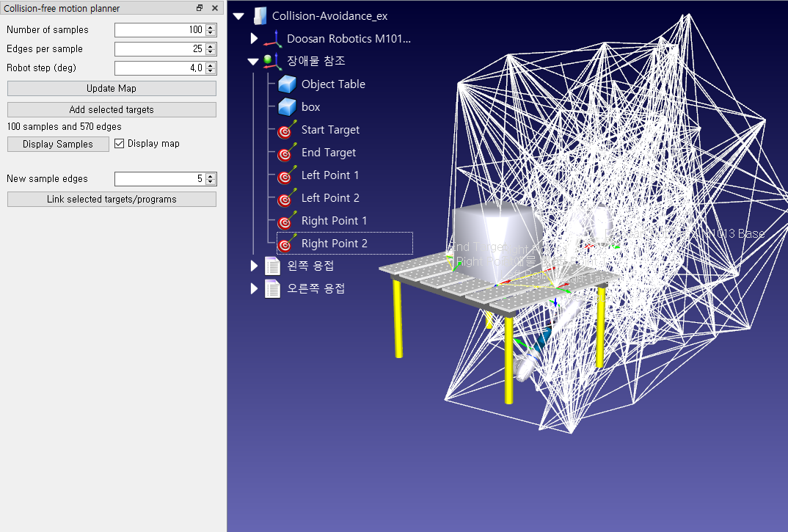Click the Collision-Avoidance_ex station icon

(x=260, y=16)
